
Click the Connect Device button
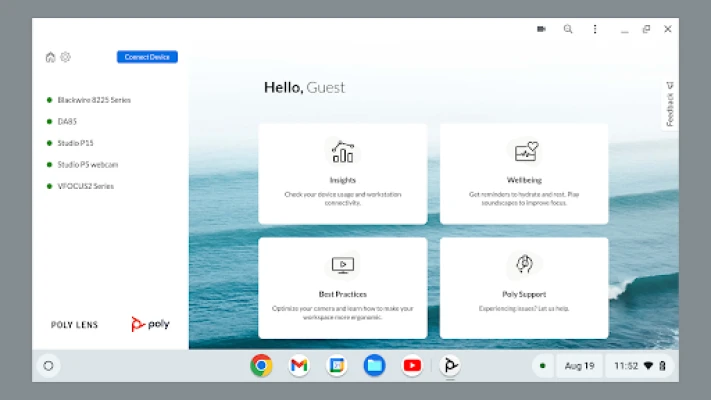pos(147,57)
